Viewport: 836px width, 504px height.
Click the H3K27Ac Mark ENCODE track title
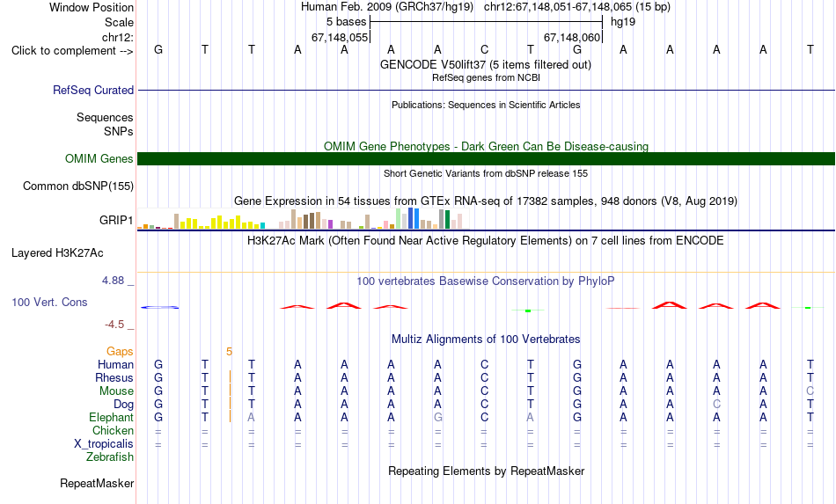[485, 240]
